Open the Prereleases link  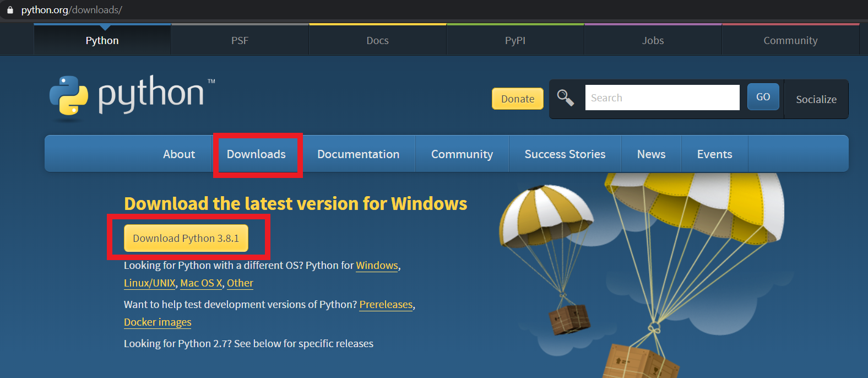tap(386, 305)
